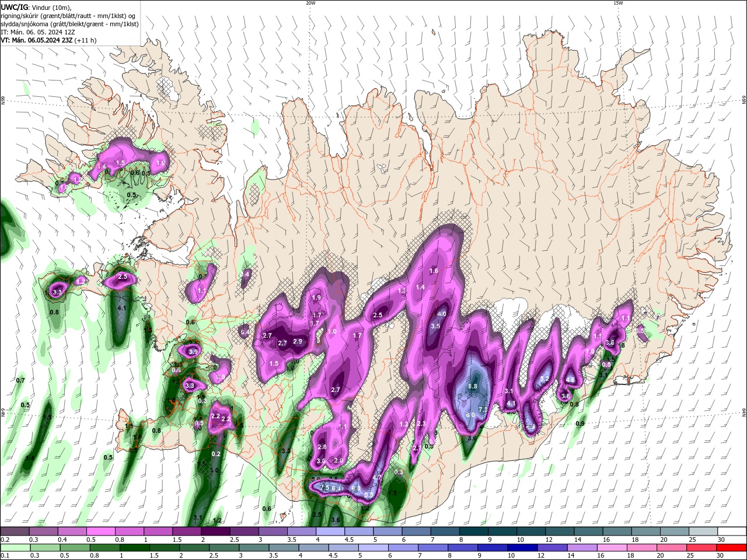Click the '6.4' precipitation value on map
This screenshot has width=747, height=560.
point(336,488)
